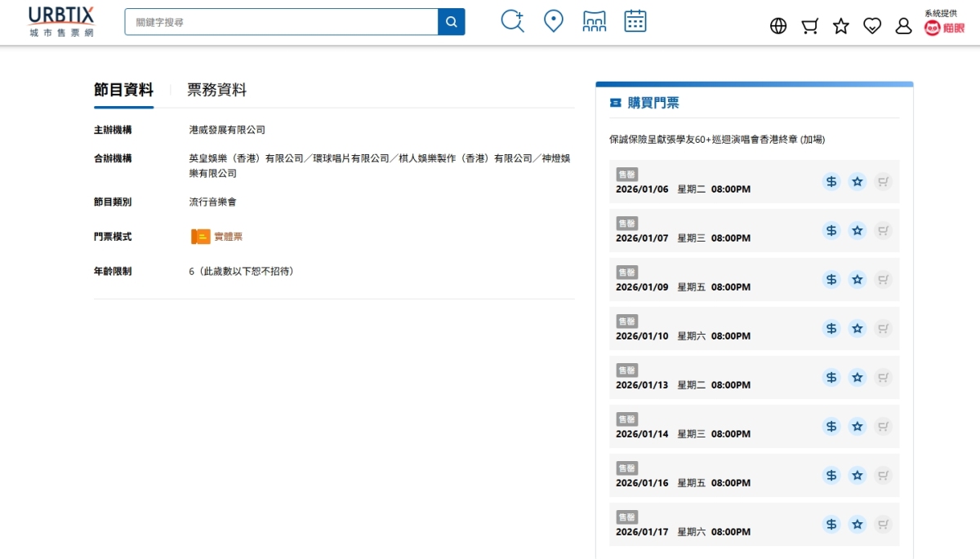Toggle star favourite for 2026/01/06 show
Image resolution: width=980 pixels, height=559 pixels.
pyautogui.click(x=857, y=181)
